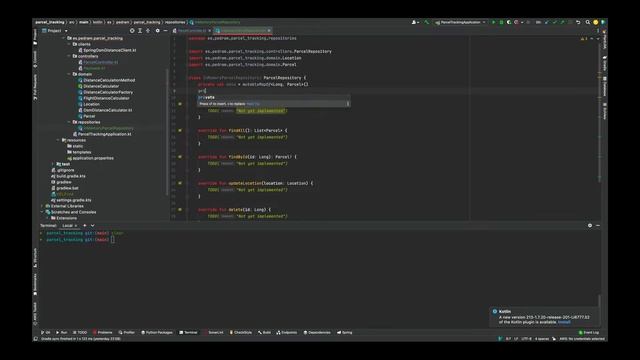Click the Debug icon in toolbar
This screenshot has height=360, width=640.
(x=501, y=22)
